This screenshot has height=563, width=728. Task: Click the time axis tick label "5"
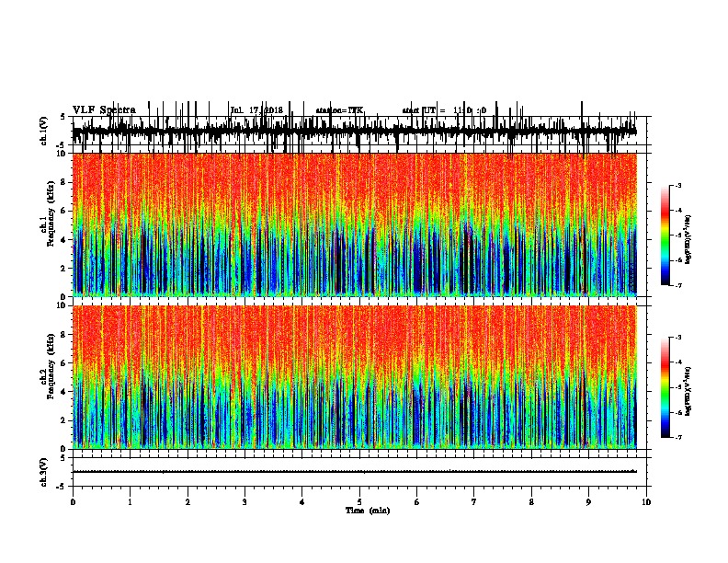(359, 502)
